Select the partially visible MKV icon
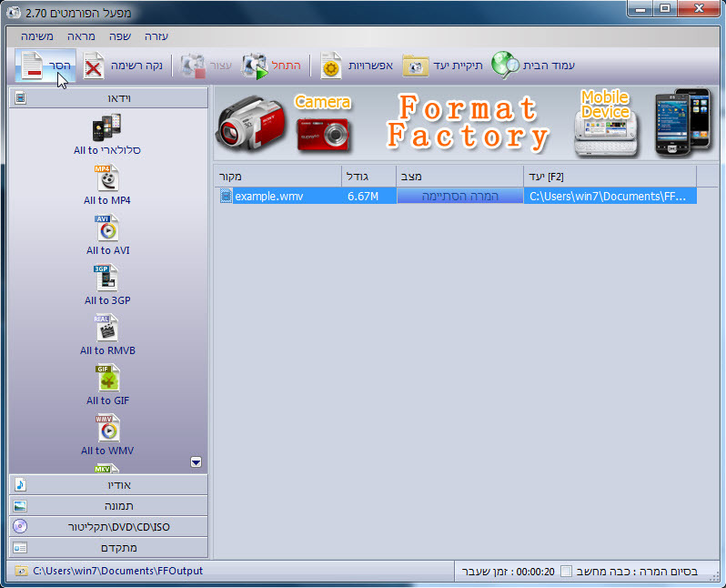The image size is (726, 588). pos(107,468)
